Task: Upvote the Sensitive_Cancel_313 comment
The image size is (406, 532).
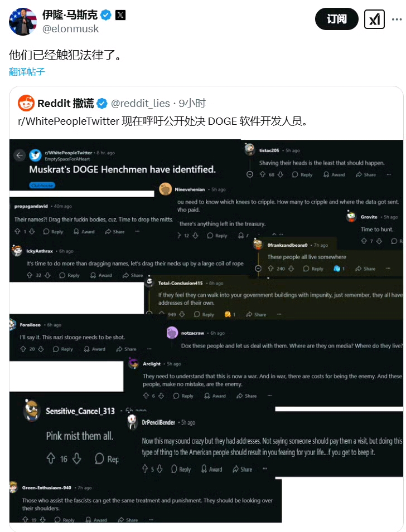Action: pyautogui.click(x=51, y=458)
